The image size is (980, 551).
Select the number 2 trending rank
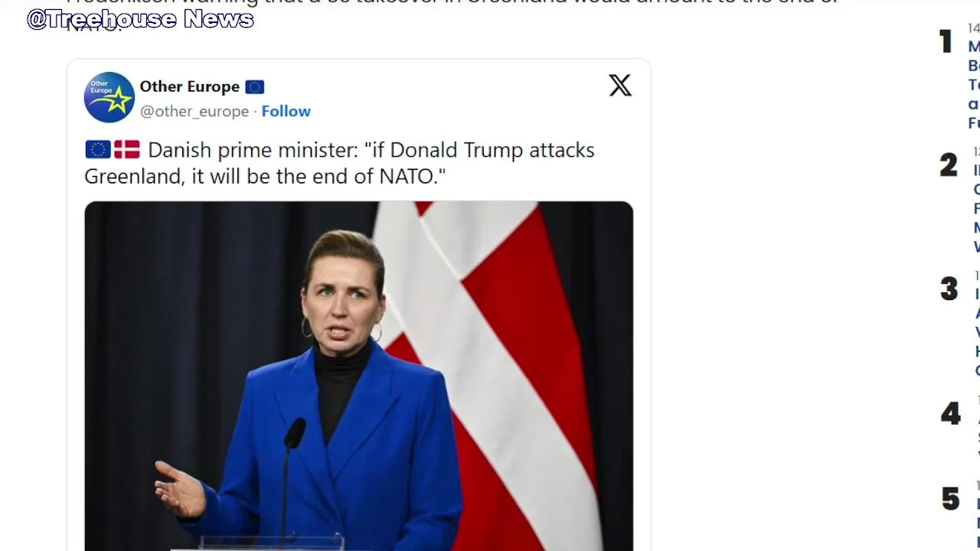point(949,165)
